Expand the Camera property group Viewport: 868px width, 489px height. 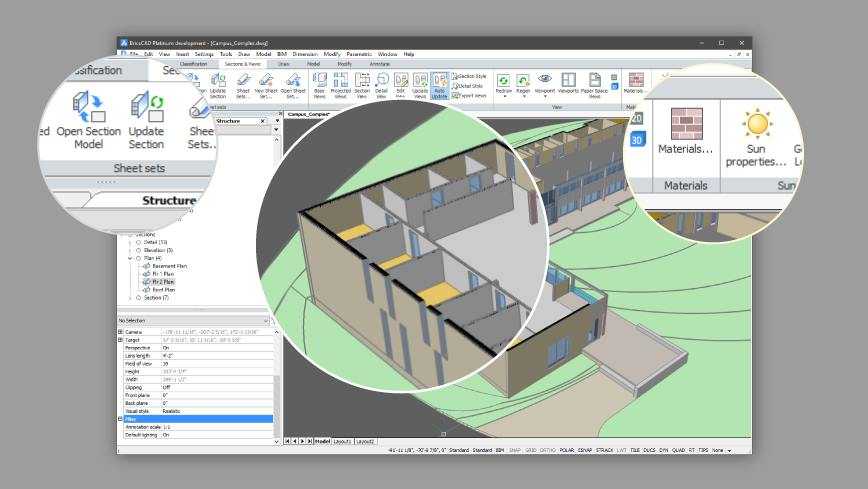click(x=121, y=332)
